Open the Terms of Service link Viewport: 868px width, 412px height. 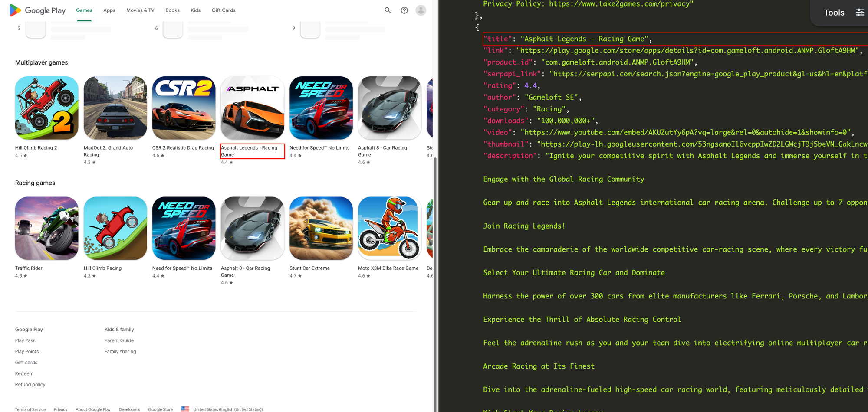tap(30, 409)
